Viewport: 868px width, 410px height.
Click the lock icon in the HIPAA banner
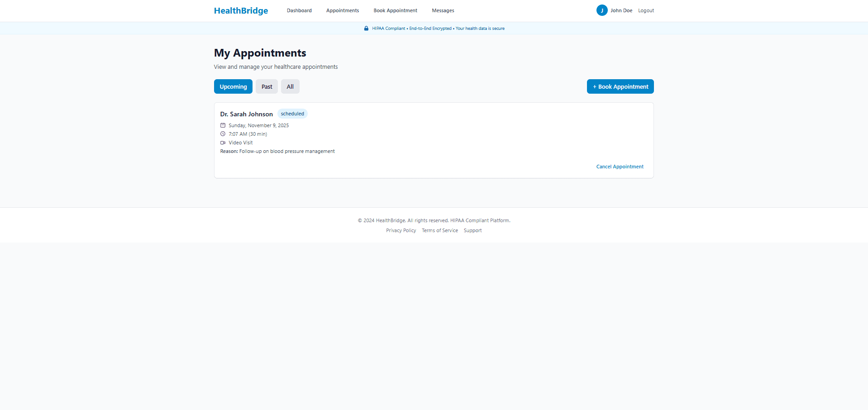[366, 28]
